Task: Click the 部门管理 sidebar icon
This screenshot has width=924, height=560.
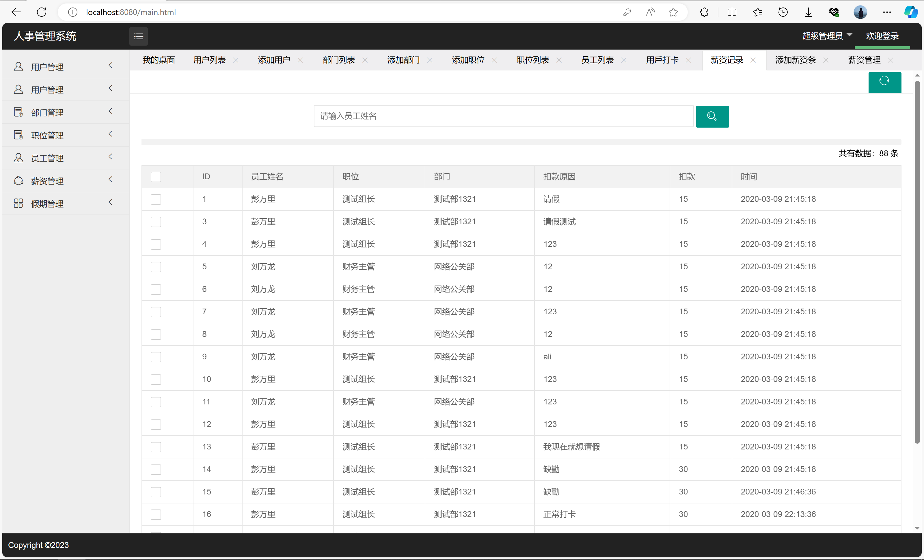Action: point(18,112)
